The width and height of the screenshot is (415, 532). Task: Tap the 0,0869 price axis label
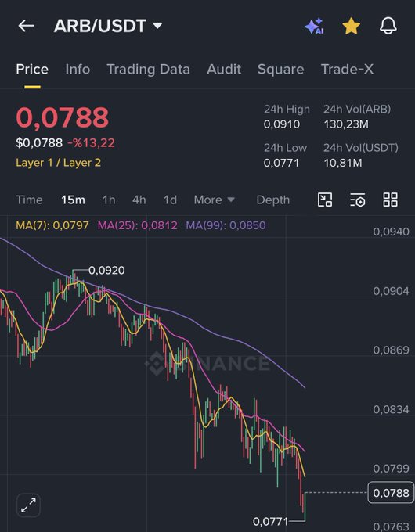click(x=391, y=350)
